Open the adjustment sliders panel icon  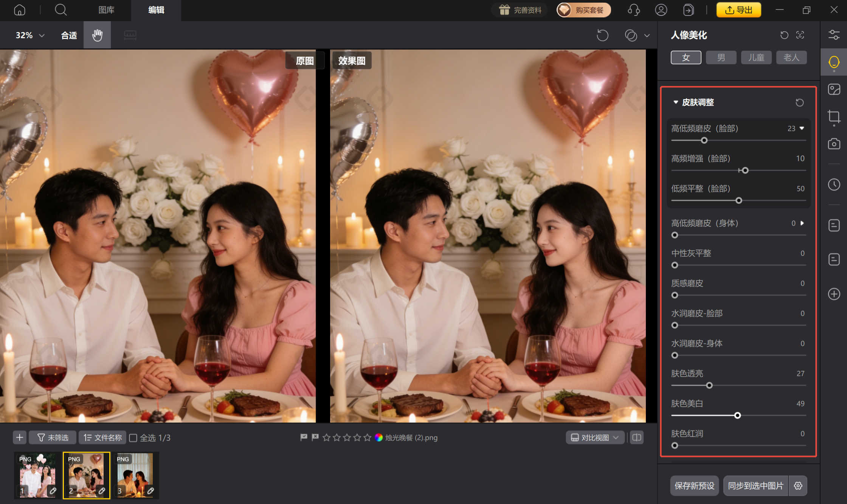point(834,35)
